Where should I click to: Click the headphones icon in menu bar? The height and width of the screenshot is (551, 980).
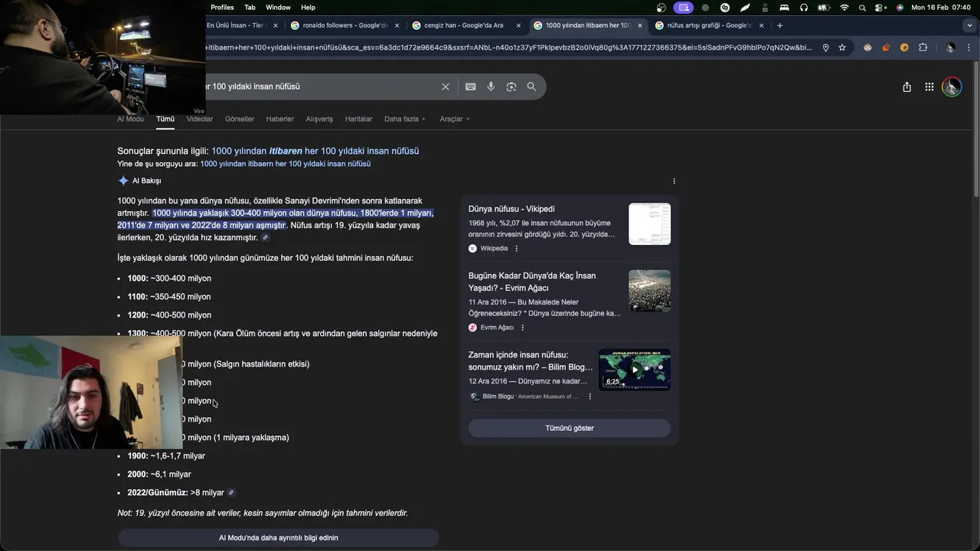(x=804, y=8)
